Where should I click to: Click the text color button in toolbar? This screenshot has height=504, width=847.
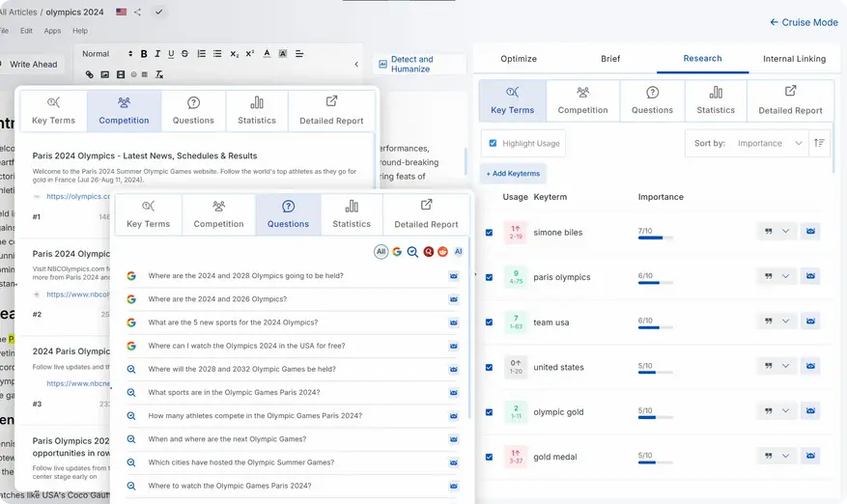click(x=267, y=54)
